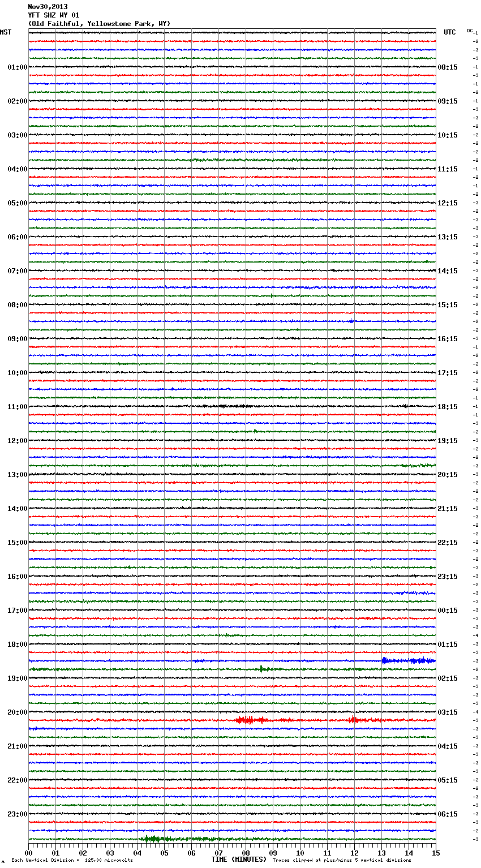481x868 pixels.
Task: Select the 08:00 MST time label
Action: (x=18, y=305)
